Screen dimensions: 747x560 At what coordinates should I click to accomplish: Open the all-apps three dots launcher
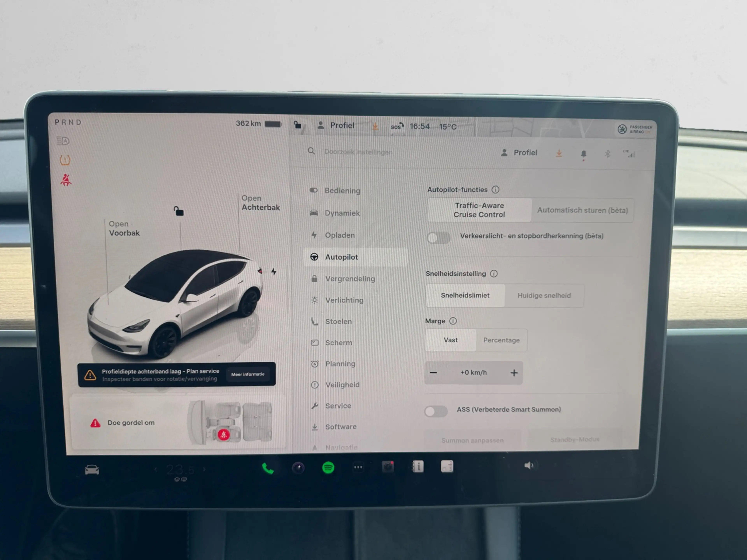point(358,467)
